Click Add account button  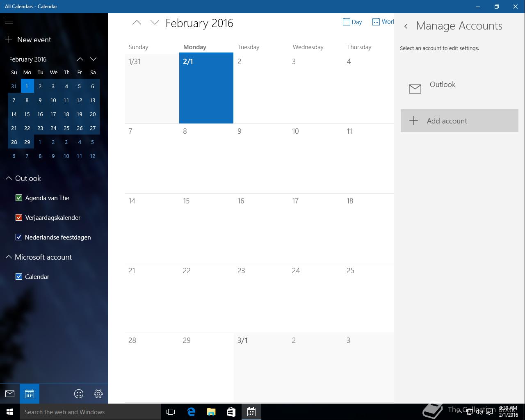(x=459, y=121)
